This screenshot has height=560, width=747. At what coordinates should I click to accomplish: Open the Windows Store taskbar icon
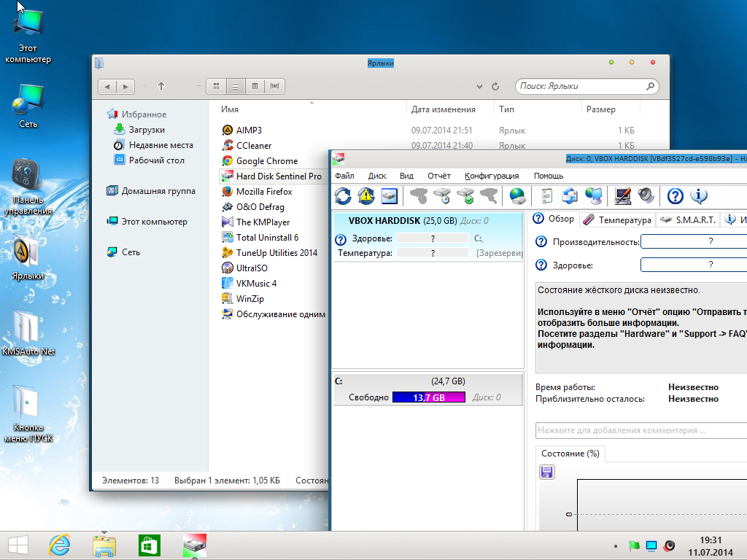150,545
